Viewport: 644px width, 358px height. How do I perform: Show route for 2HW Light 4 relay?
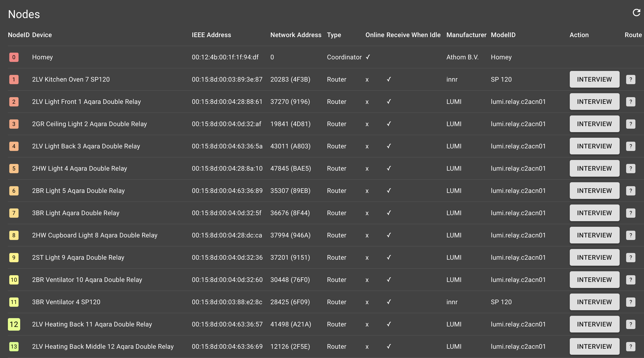point(631,168)
